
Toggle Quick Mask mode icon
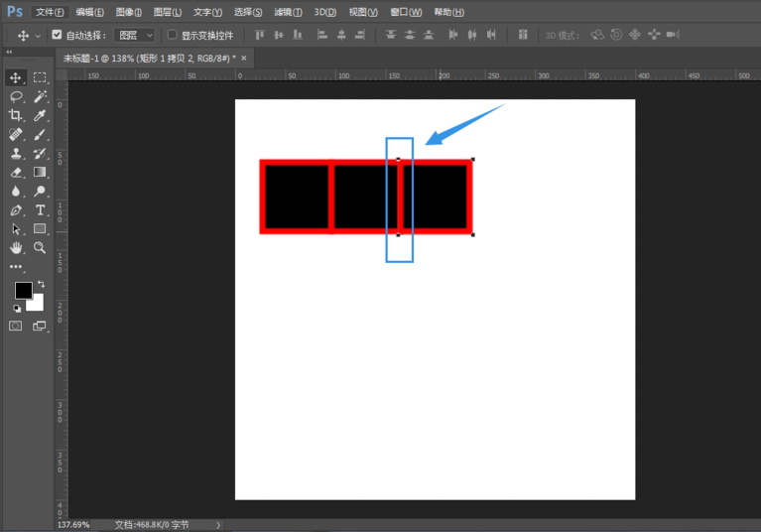click(x=16, y=326)
